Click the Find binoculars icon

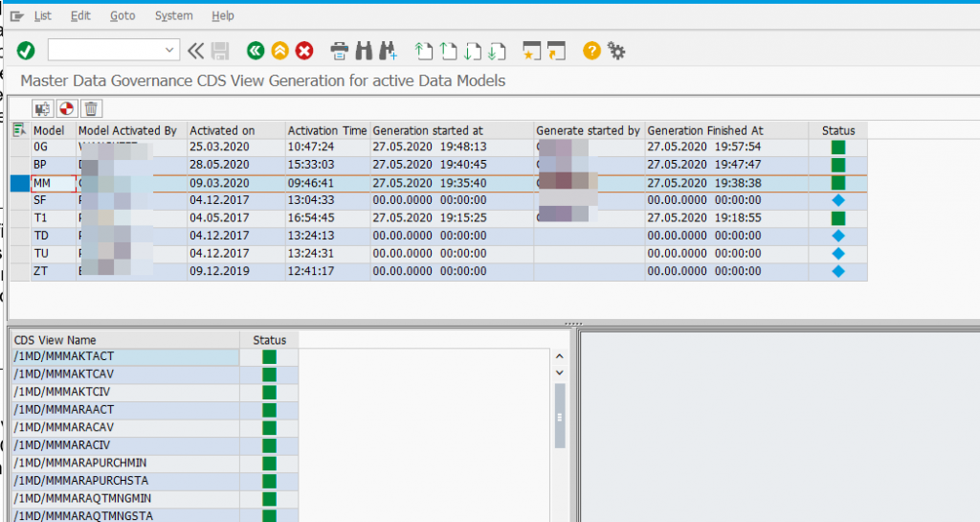[x=364, y=51]
